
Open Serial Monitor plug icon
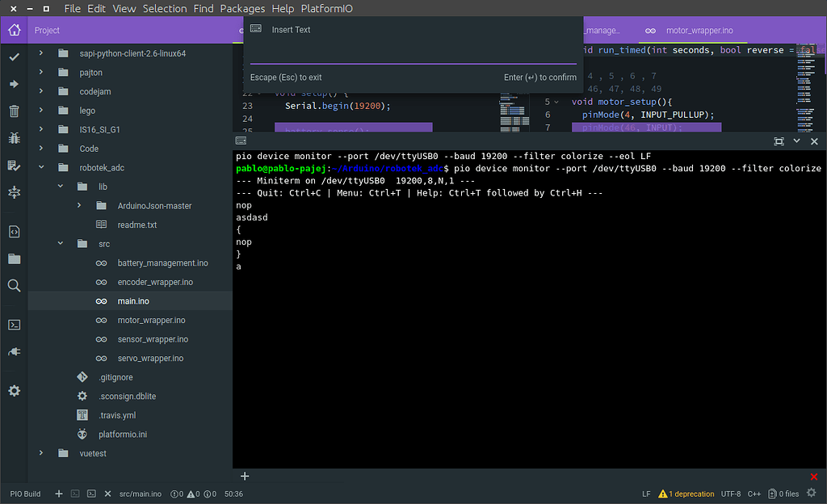click(14, 351)
